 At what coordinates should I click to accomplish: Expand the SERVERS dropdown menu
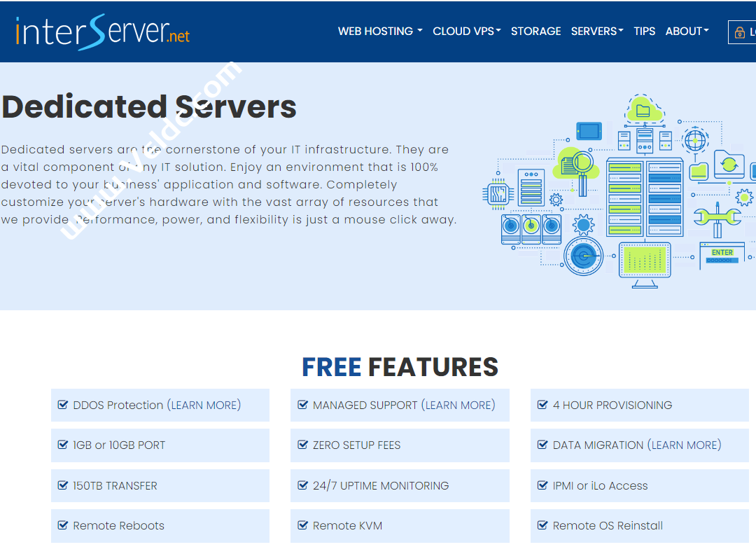[596, 32]
